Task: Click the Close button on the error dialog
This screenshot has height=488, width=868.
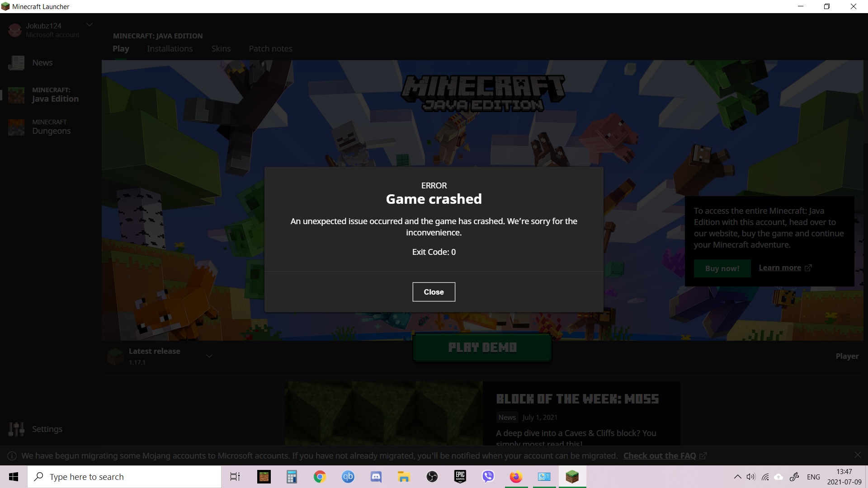Action: pyautogui.click(x=434, y=292)
